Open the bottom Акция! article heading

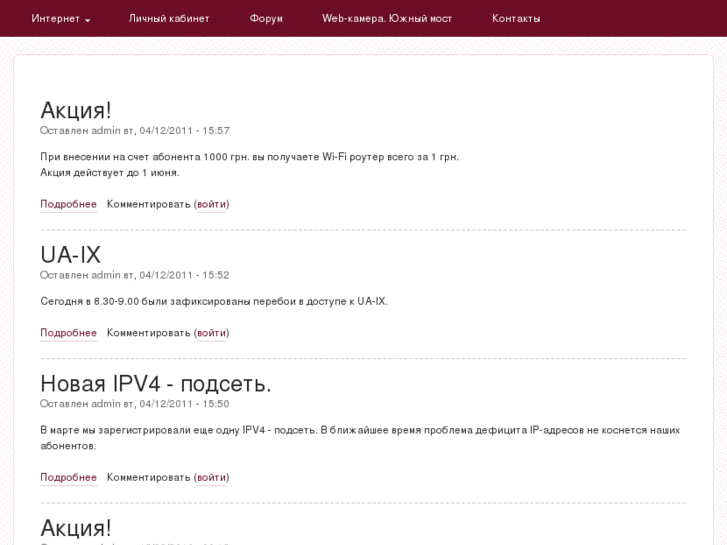tap(76, 528)
